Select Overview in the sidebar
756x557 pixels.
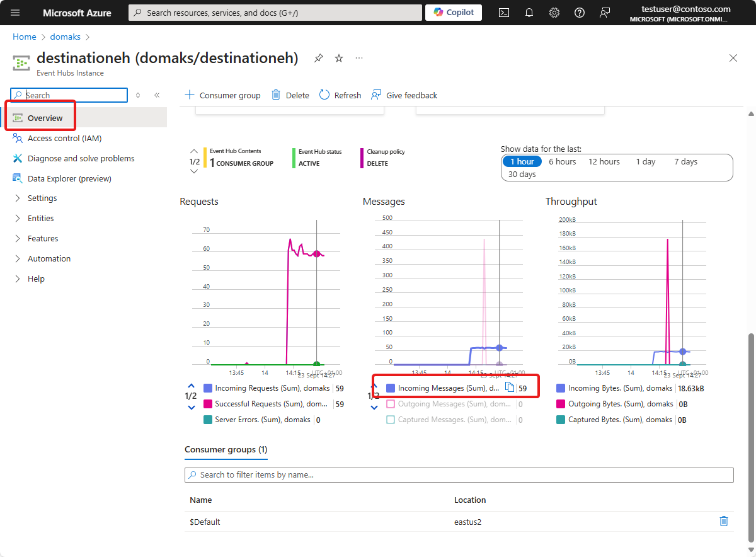[45, 117]
